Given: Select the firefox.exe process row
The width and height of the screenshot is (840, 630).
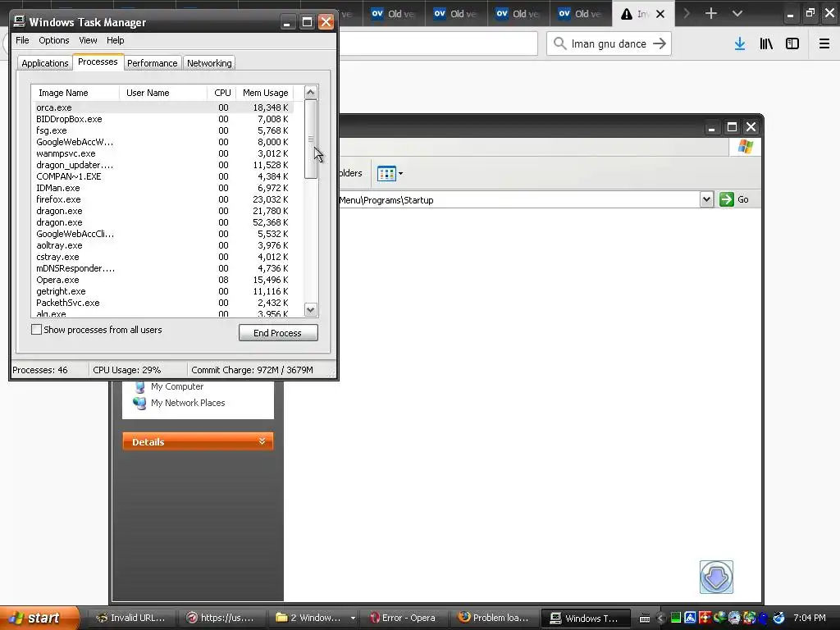Looking at the screenshot, I should [162, 199].
